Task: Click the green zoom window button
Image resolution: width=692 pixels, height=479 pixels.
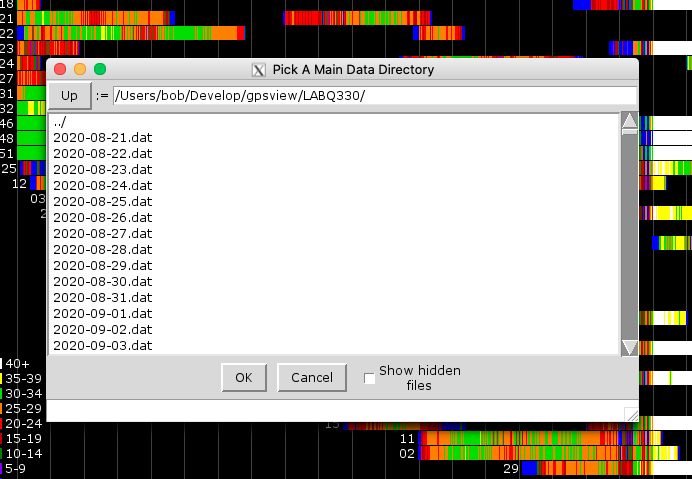Action: click(x=100, y=69)
